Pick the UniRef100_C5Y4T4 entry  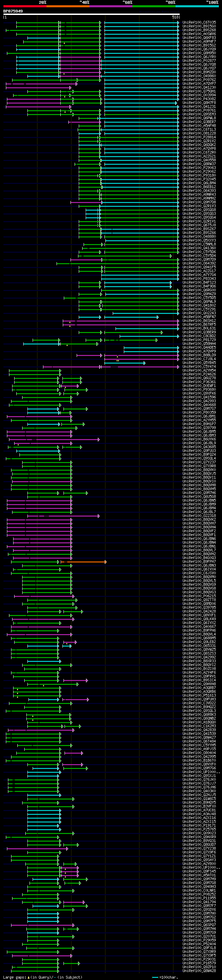click(x=199, y=366)
